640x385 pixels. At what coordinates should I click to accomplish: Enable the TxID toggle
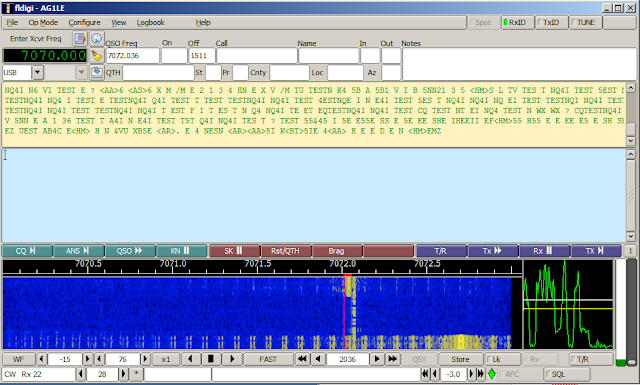pyautogui.click(x=551, y=22)
